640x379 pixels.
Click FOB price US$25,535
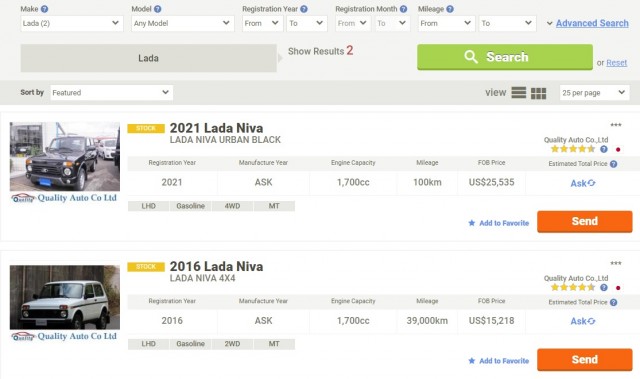(491, 182)
